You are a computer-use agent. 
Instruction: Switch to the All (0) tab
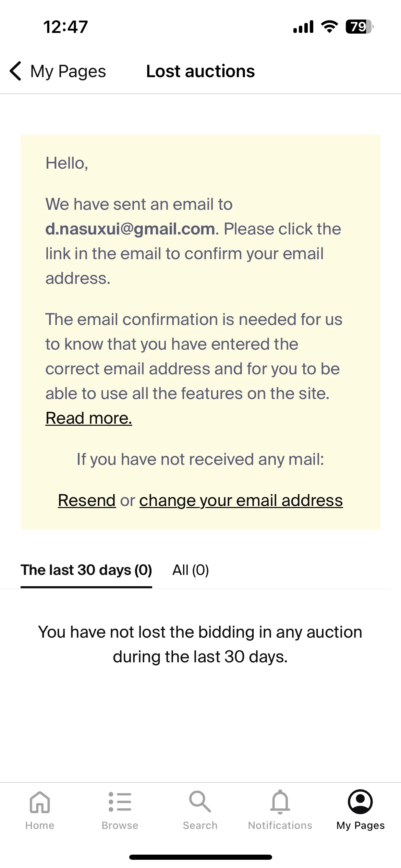pyautogui.click(x=191, y=570)
